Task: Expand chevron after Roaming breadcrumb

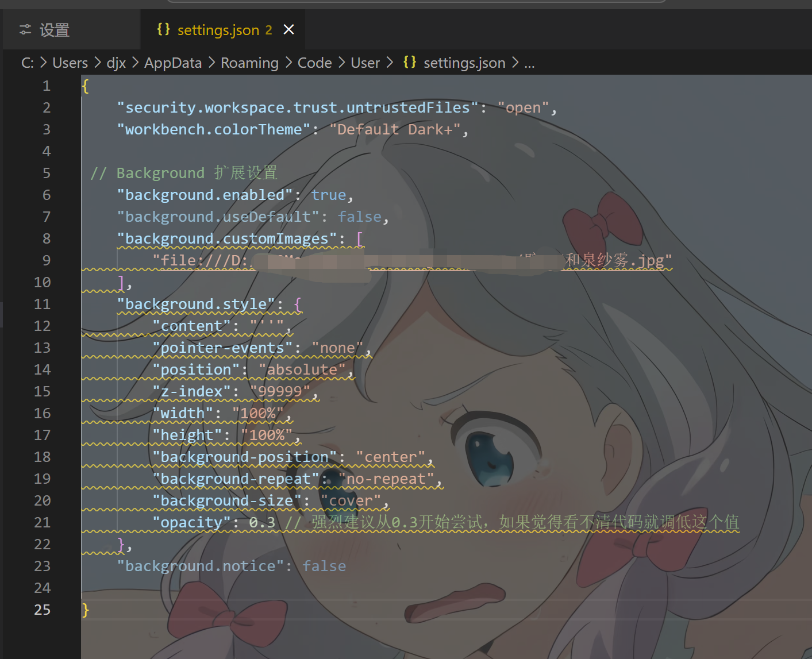Action: (x=288, y=63)
